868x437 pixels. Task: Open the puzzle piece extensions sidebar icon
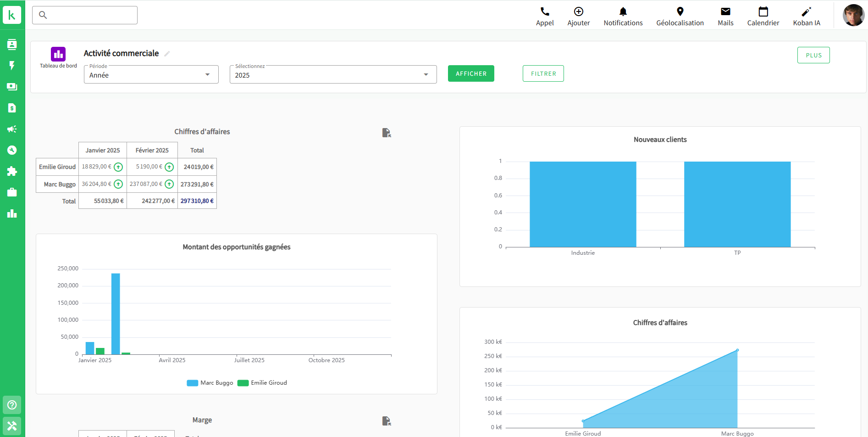[12, 171]
